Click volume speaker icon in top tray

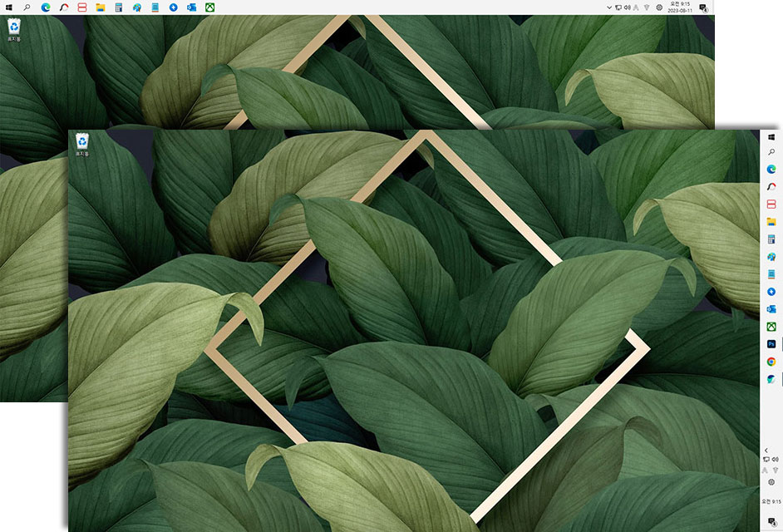click(x=628, y=7)
